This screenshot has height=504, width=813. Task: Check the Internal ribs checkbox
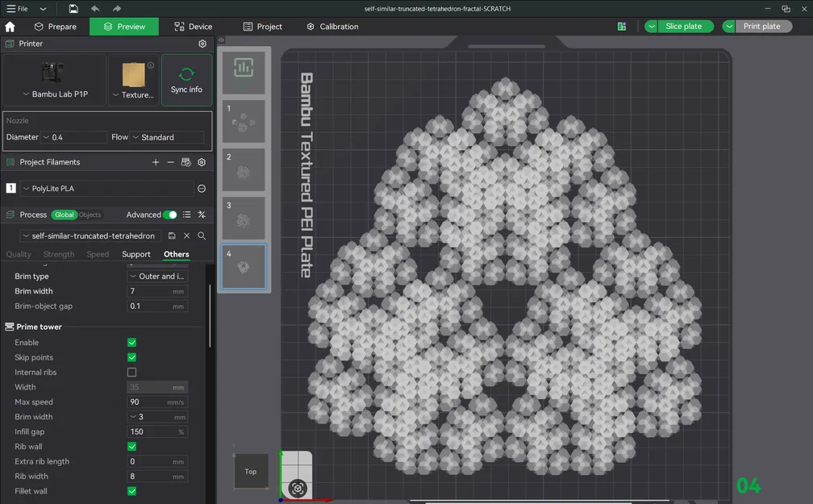click(131, 373)
